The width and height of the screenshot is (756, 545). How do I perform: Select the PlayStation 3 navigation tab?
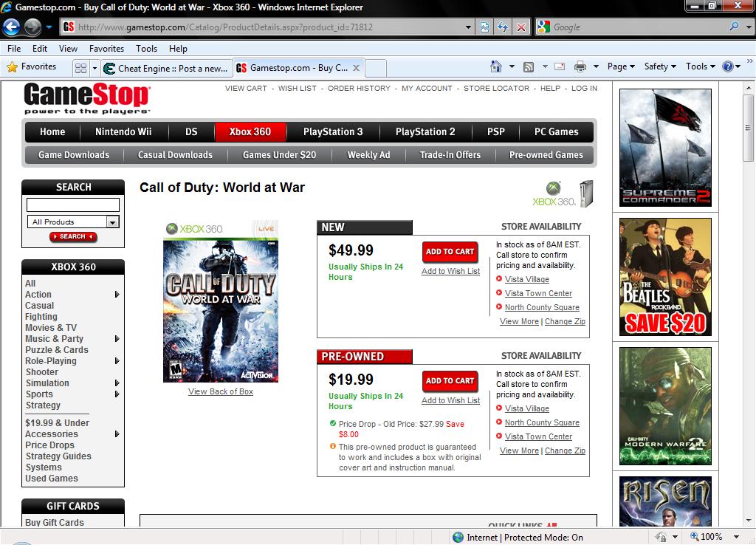click(x=333, y=131)
